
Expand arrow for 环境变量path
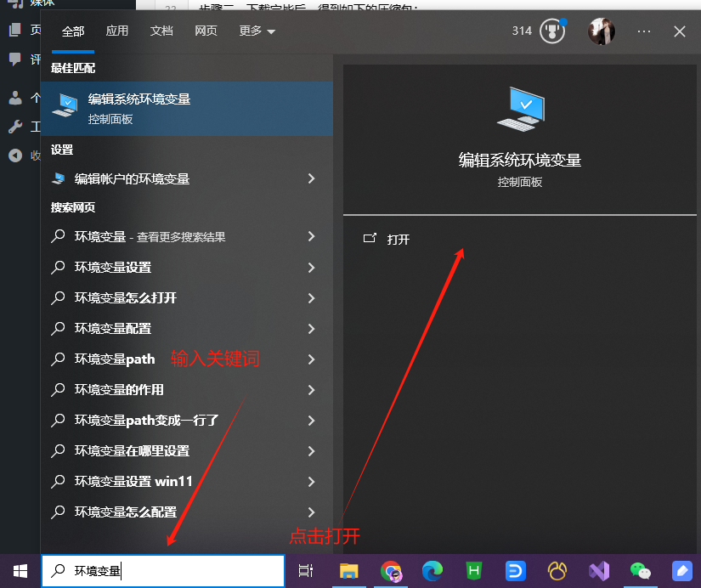312,359
